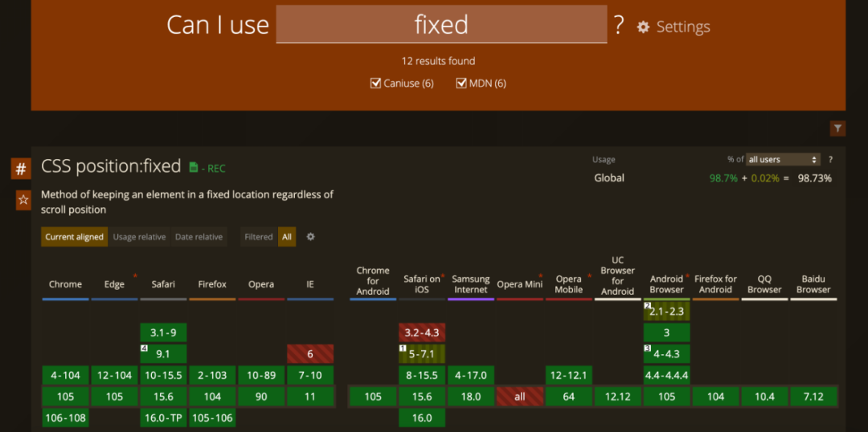The width and height of the screenshot is (868, 432).
Task: Select Android Browser 4.4-4.4.4 cell
Action: point(667,375)
